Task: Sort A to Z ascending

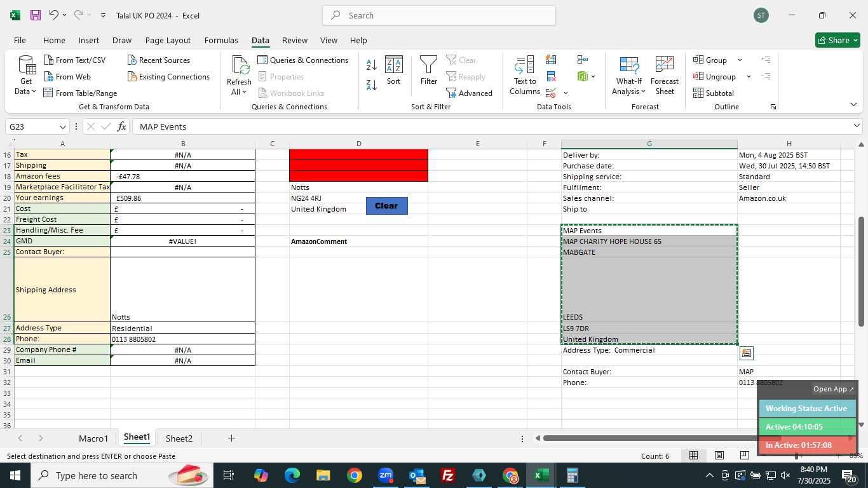Action: coord(372,64)
